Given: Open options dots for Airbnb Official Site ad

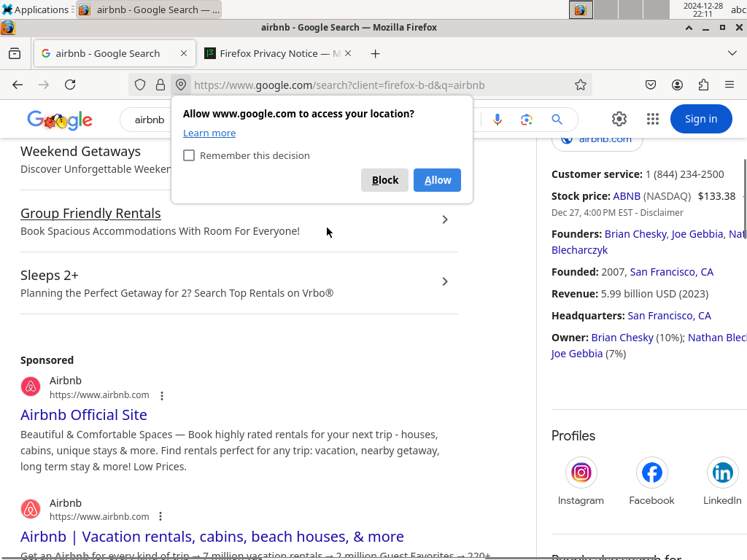Looking at the screenshot, I should (162, 396).
